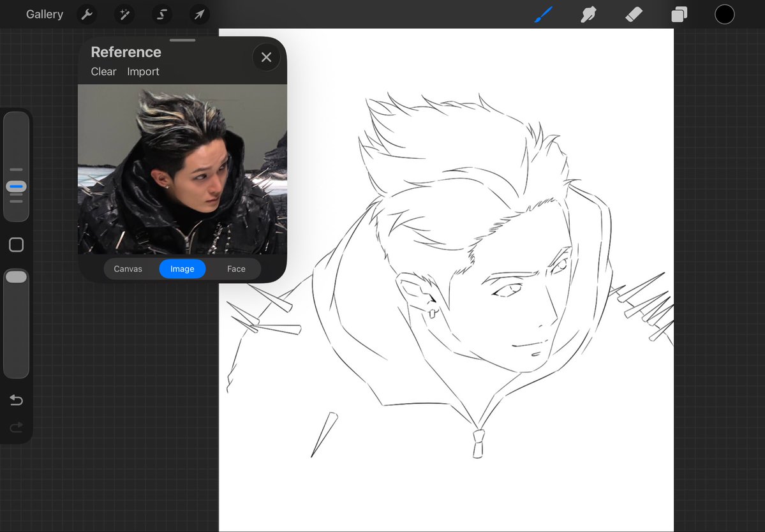Image resolution: width=765 pixels, height=532 pixels.
Task: Select the Eraser tool
Action: click(x=634, y=14)
